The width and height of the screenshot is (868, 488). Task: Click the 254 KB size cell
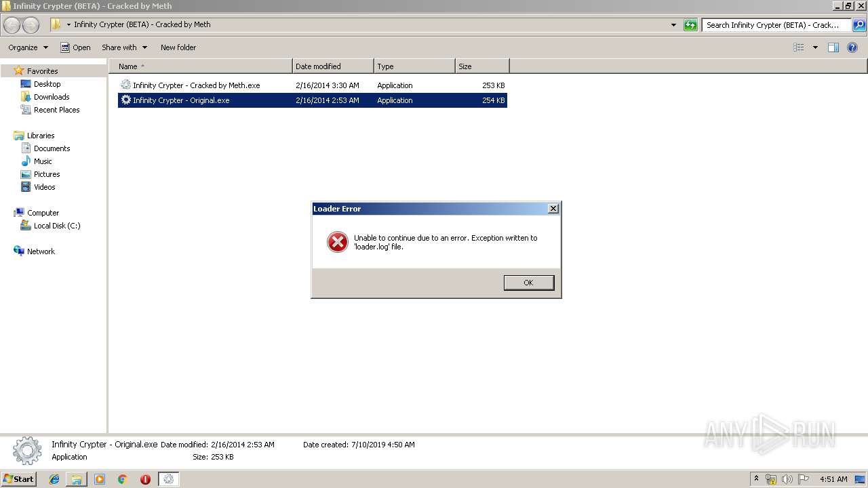pyautogui.click(x=493, y=100)
